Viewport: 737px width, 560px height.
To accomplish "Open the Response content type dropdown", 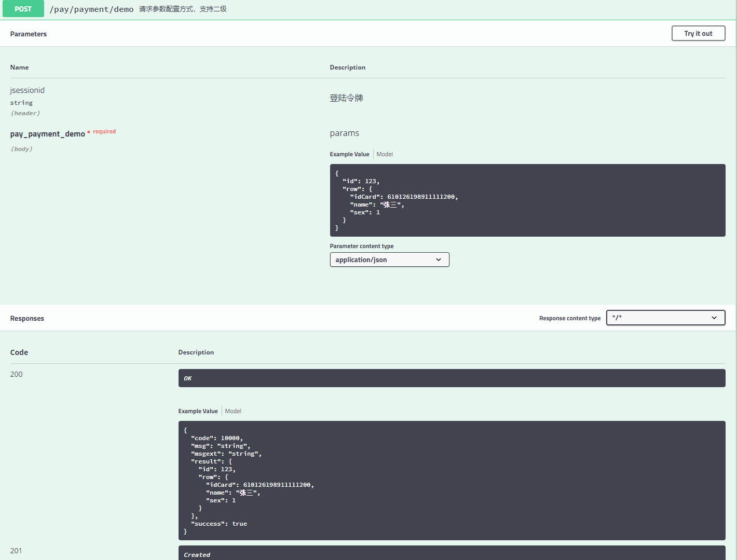I will tap(665, 317).
